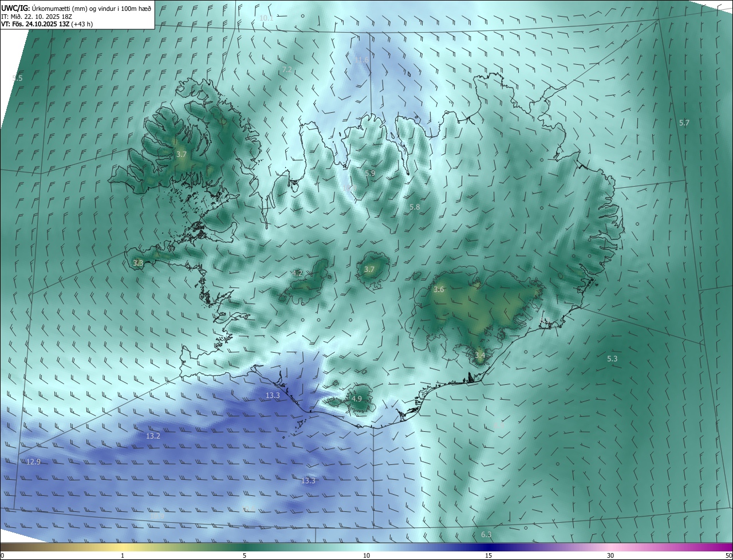
Task: Click the 5.3 value label on the map
Action: [612, 358]
